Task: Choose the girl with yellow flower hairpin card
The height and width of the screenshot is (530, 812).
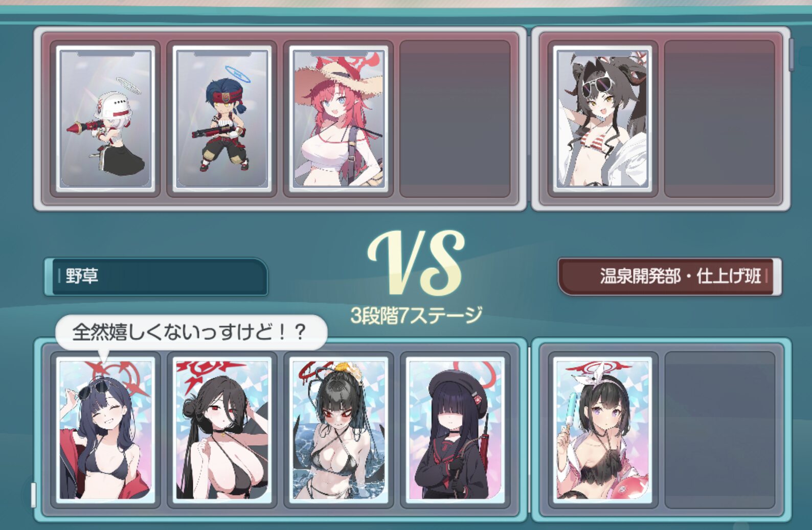Action: 339,430
